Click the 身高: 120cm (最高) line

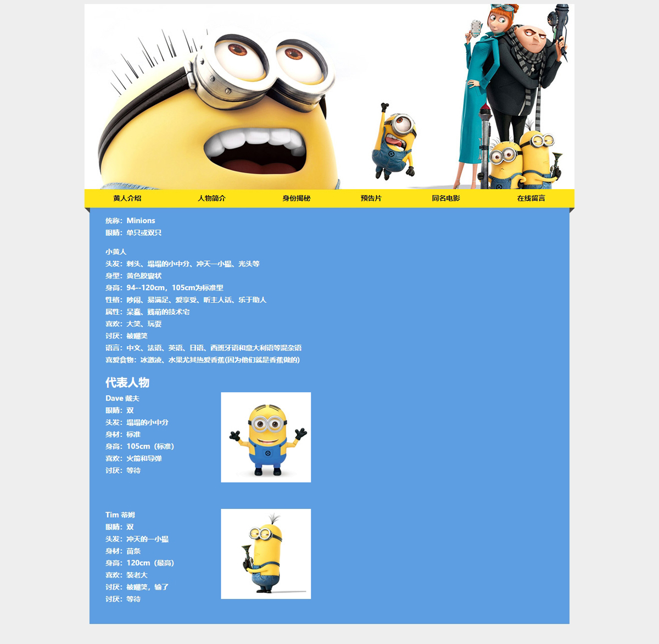tap(139, 563)
